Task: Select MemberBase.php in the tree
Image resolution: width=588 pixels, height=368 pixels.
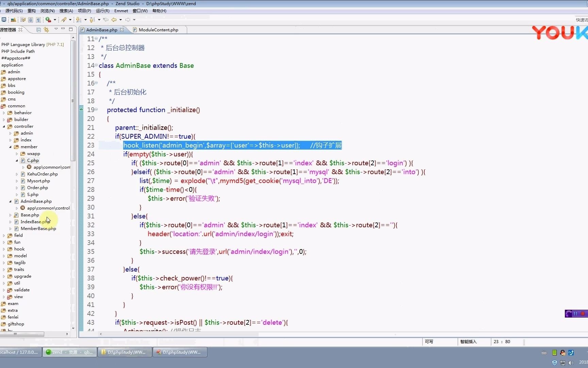Action: tap(38, 229)
